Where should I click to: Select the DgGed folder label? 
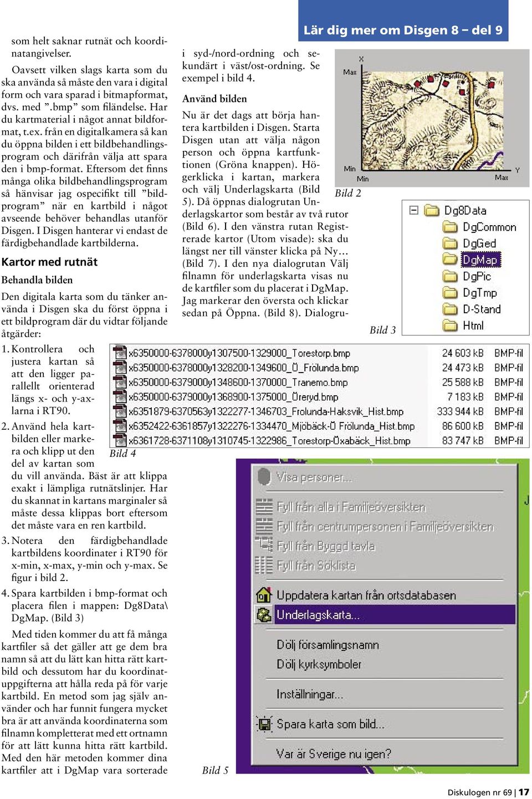(479, 243)
